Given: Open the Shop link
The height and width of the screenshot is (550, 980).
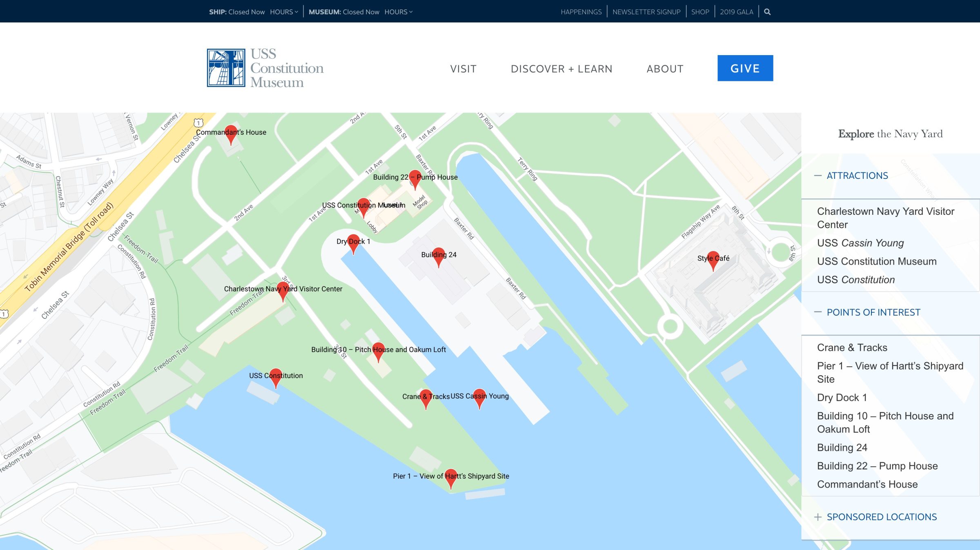Looking at the screenshot, I should [x=700, y=12].
